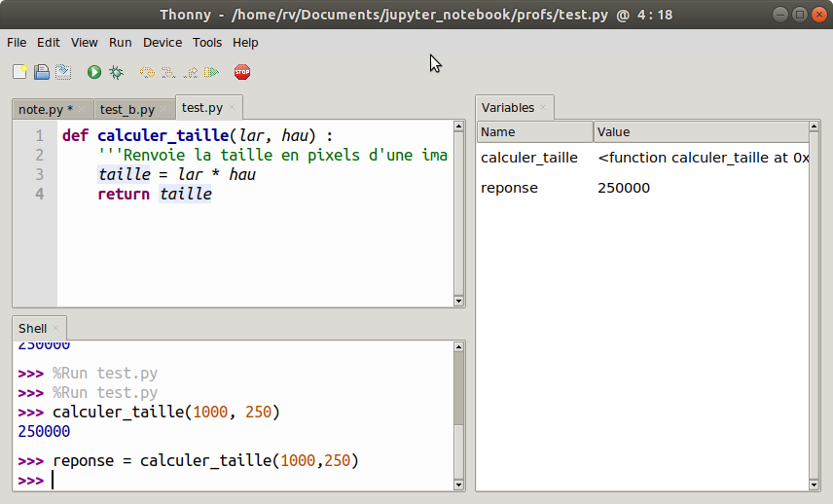Close the test.py tab

click(232, 107)
